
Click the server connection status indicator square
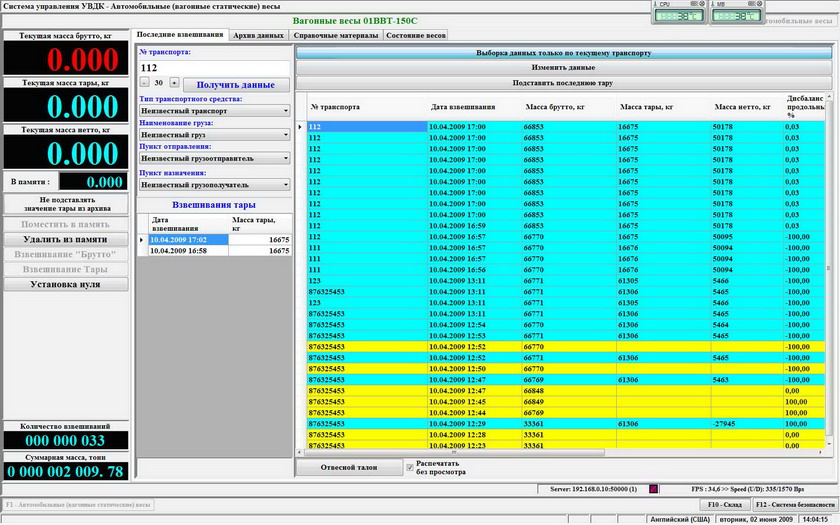(653, 489)
